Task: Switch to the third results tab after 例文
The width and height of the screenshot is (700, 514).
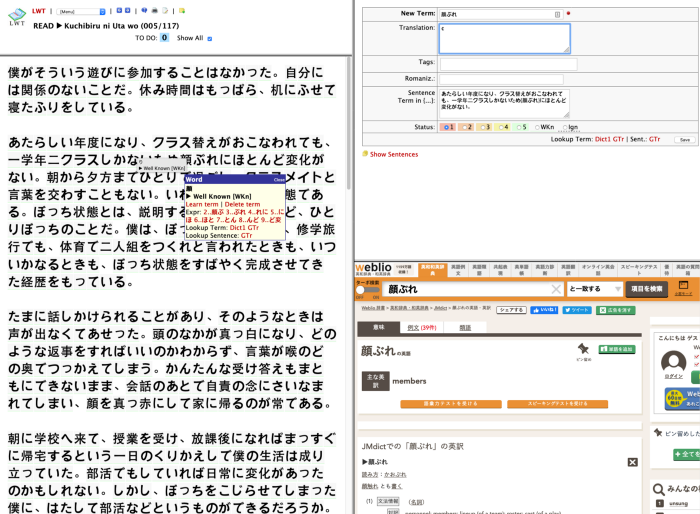Action: pyautogui.click(x=465, y=327)
